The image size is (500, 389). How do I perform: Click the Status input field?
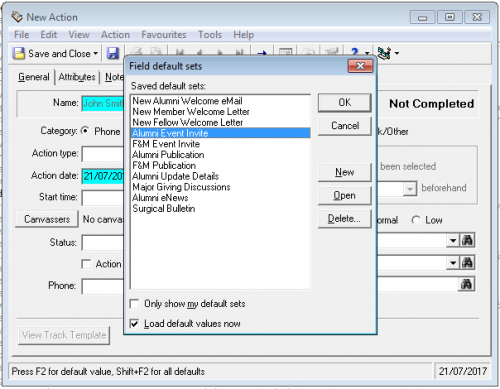pos(103,243)
